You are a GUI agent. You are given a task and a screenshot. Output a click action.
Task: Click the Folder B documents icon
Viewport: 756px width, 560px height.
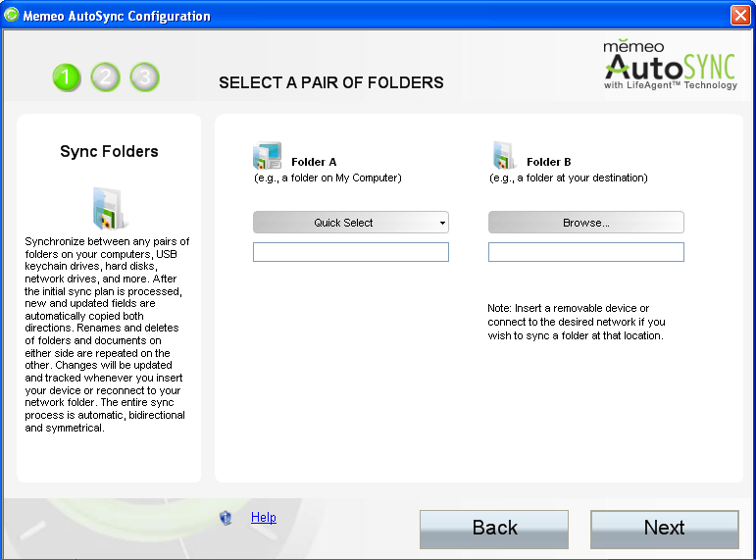tap(503, 155)
